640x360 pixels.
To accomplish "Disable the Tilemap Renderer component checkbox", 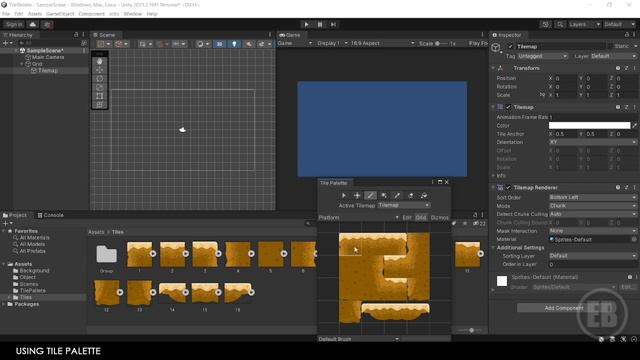I will 508,187.
